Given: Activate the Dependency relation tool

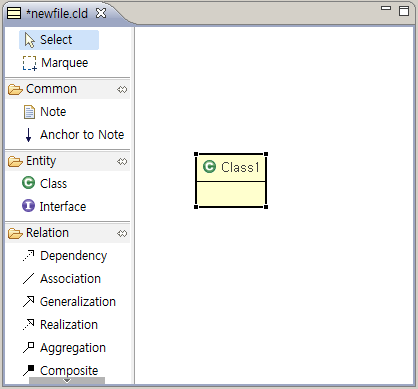Looking at the screenshot, I should 65,256.
